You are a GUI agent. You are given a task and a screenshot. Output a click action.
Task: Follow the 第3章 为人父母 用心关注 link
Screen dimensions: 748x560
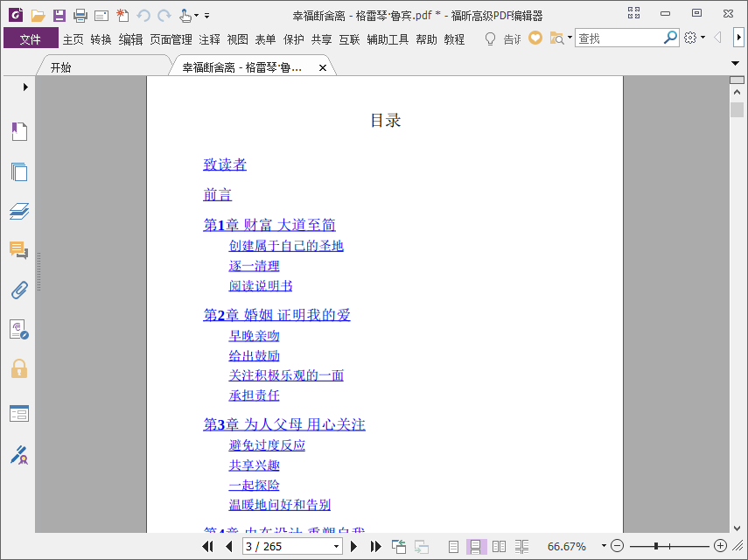[284, 424]
